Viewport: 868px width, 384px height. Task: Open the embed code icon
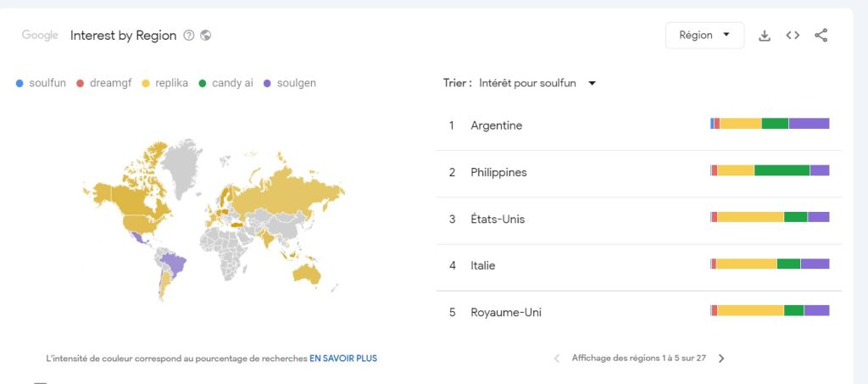click(793, 36)
